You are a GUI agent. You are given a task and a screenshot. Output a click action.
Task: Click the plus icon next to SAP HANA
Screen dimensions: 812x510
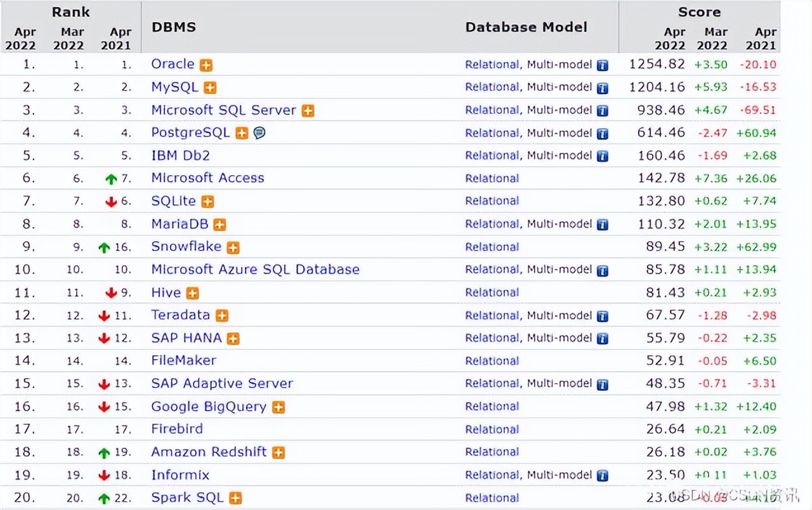coord(233,339)
